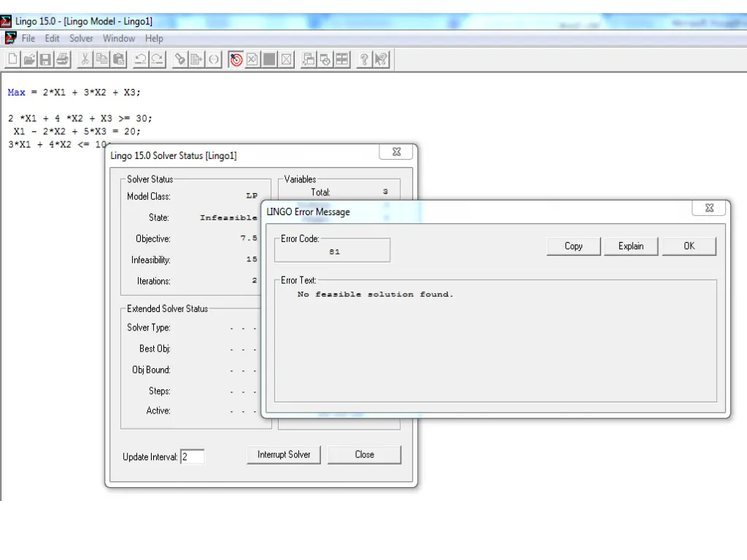Screen dimensions: 747x560
Task: Click the Iterations value 2
Action: (255, 281)
